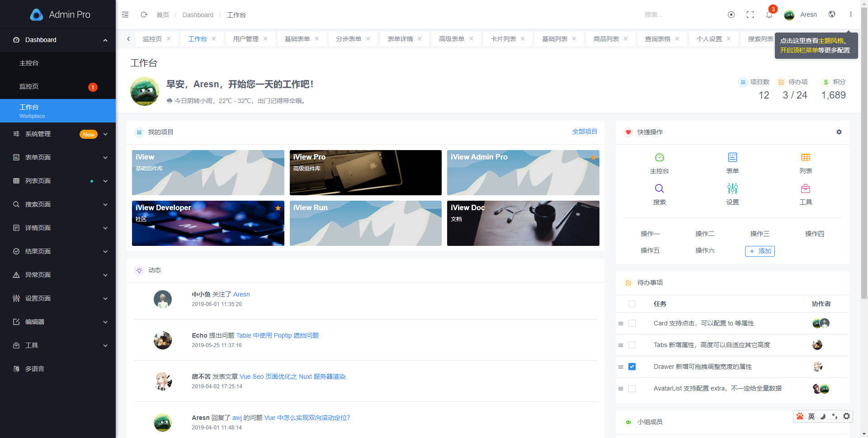Expand the 详情页面 sidebar menu
This screenshot has width=868, height=438.
coord(58,228)
